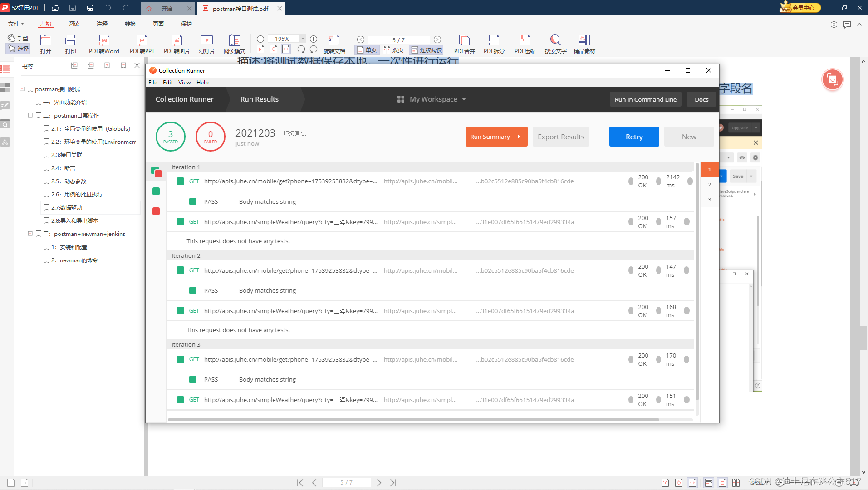The height and width of the screenshot is (490, 868).
Task: Enable 阅读模式 reading mode
Action: [x=234, y=44]
